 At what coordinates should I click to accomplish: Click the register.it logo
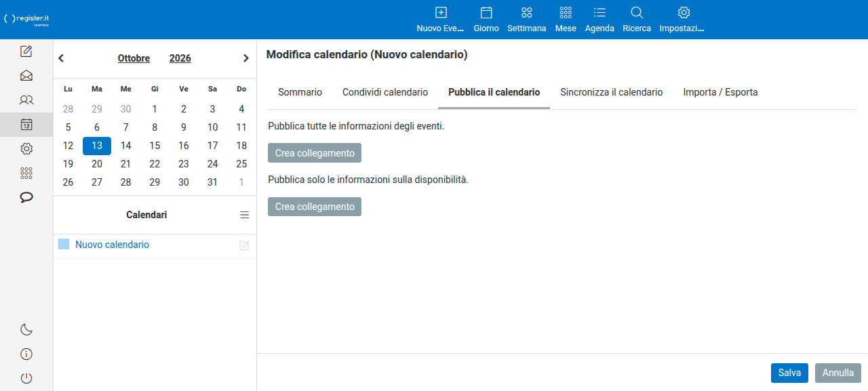(26, 19)
